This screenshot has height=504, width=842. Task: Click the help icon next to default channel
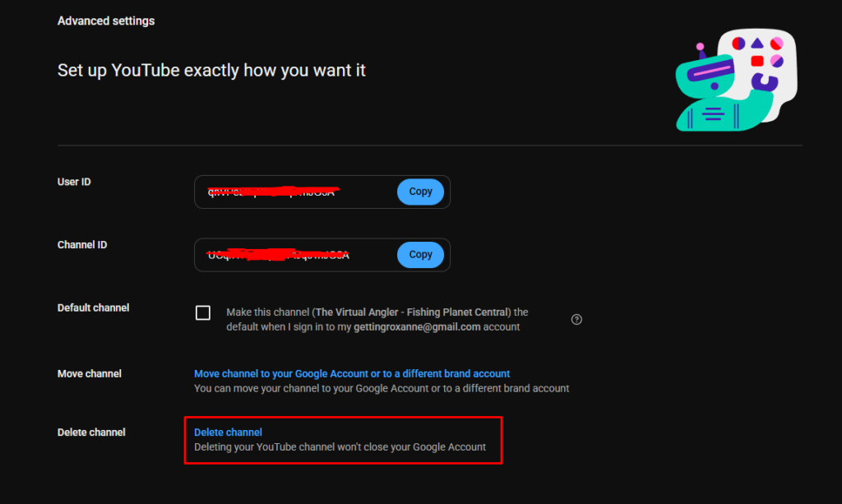(x=576, y=318)
